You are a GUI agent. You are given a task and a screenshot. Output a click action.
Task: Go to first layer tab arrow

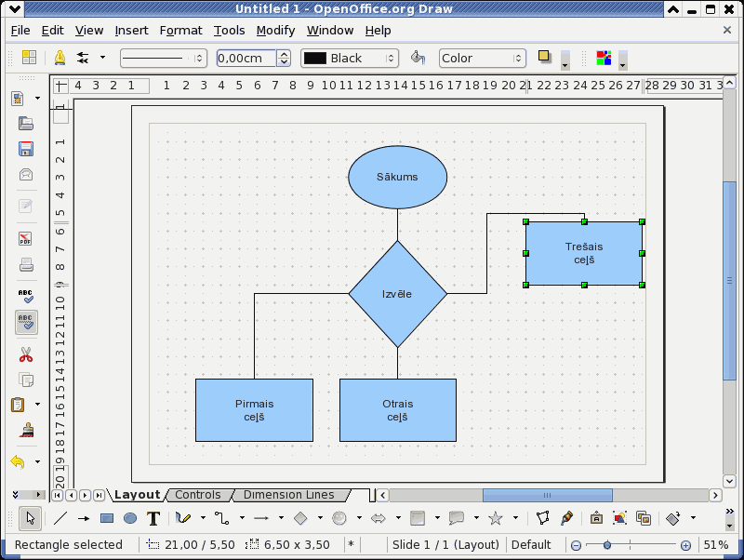pos(57,495)
